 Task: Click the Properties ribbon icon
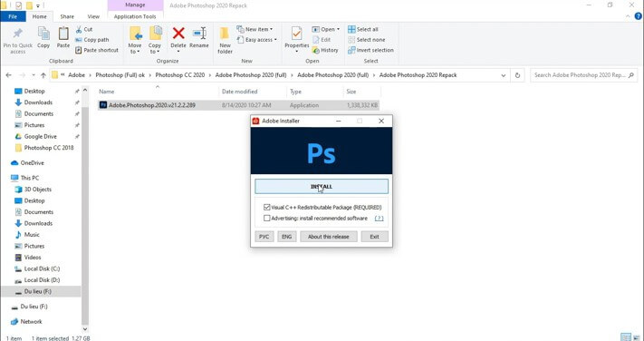(x=296, y=34)
